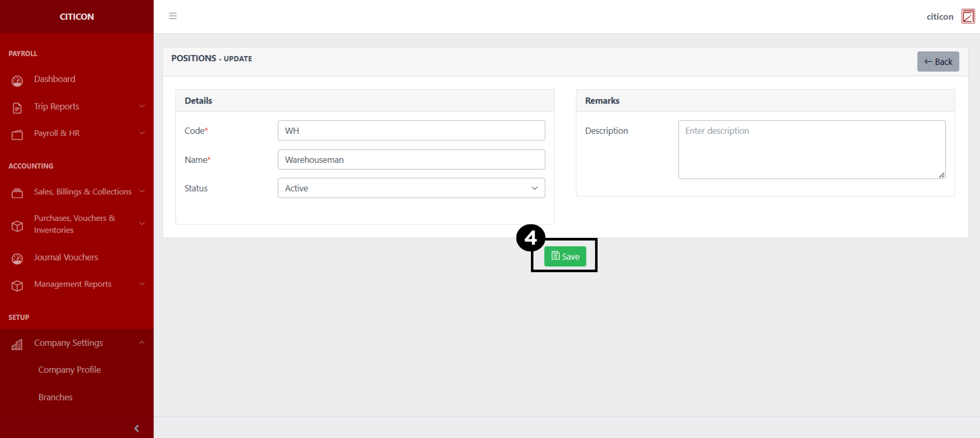Click the Payroll & HR folder icon

[17, 135]
